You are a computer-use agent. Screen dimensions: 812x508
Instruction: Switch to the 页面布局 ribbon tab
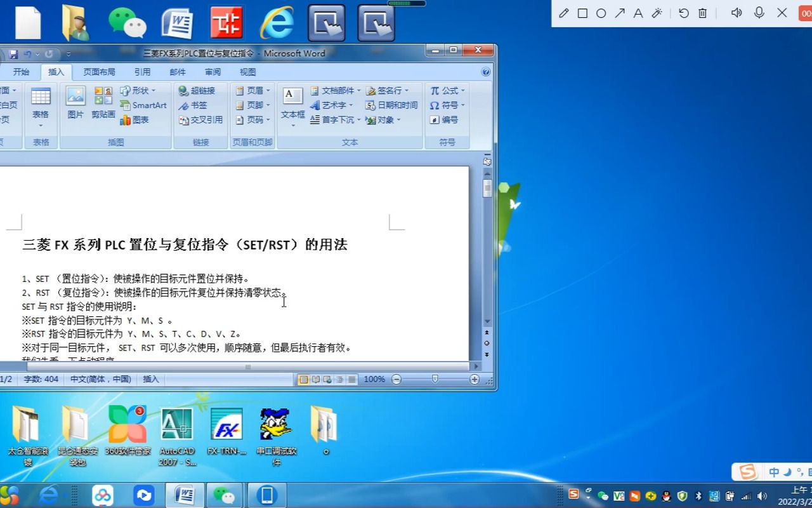coord(100,72)
